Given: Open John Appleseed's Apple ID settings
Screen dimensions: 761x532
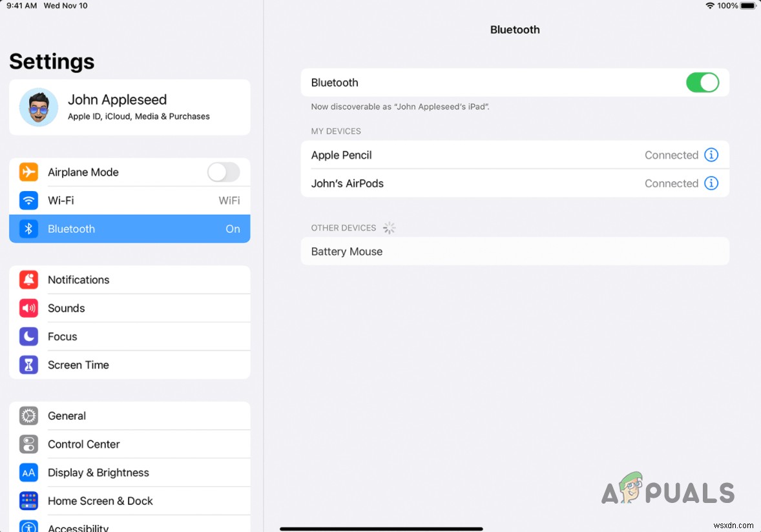Looking at the screenshot, I should (x=129, y=107).
